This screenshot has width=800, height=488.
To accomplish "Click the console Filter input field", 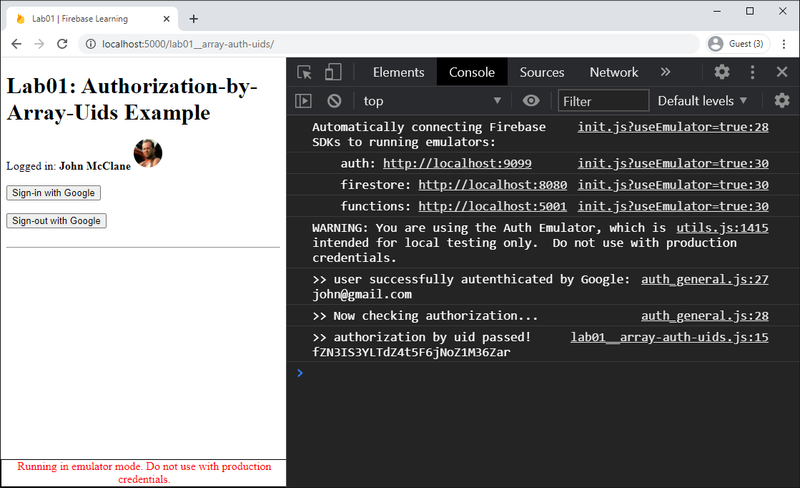I will point(603,101).
